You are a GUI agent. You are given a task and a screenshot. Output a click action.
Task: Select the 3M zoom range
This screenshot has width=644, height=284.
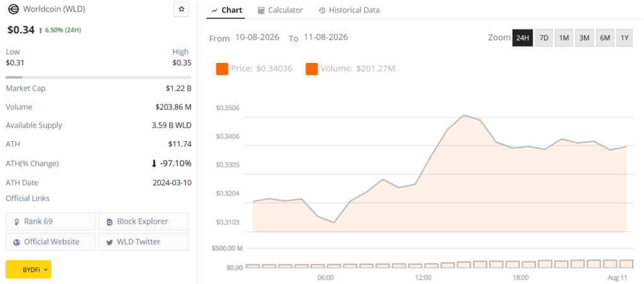[x=584, y=38]
